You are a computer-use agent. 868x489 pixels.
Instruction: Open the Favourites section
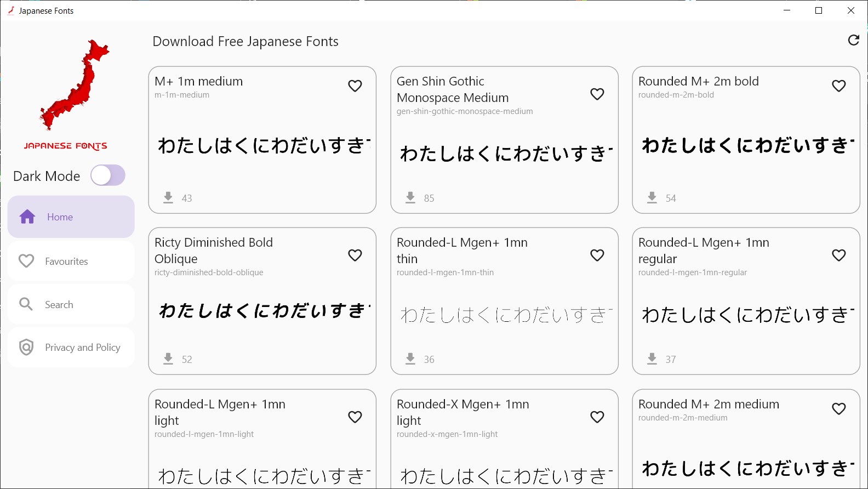coord(66,261)
